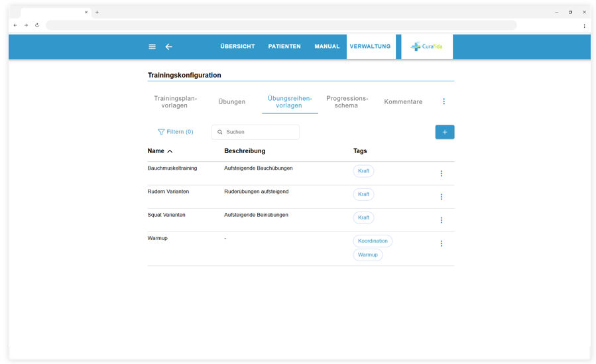Click the Trainingskonfiguration heading
The height and width of the screenshot is (364, 596).
pyautogui.click(x=184, y=75)
